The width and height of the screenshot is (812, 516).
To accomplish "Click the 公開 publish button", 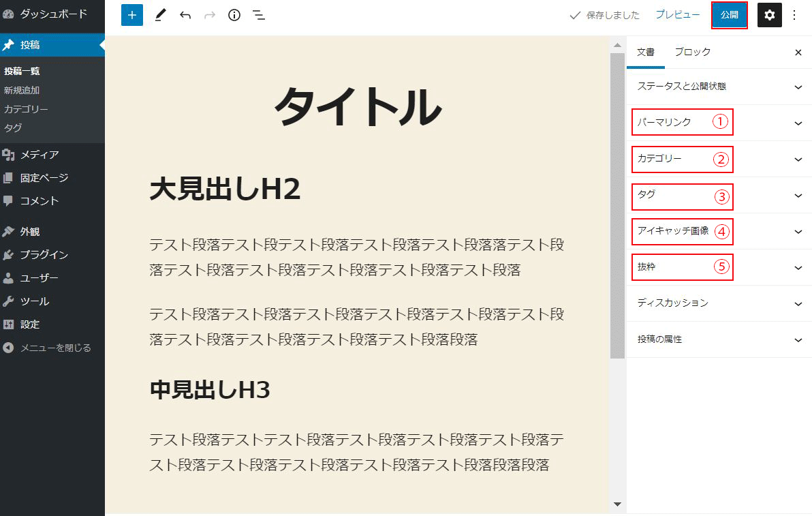I will coord(729,15).
